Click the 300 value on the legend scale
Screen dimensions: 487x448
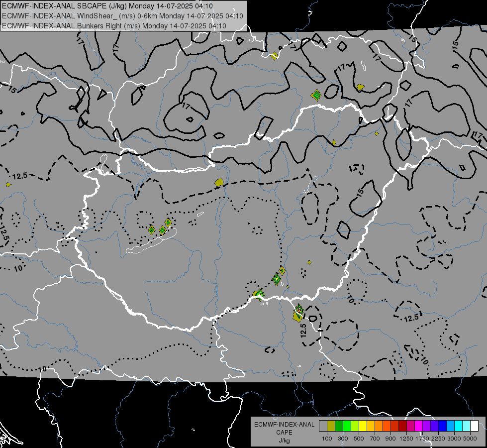point(343,439)
